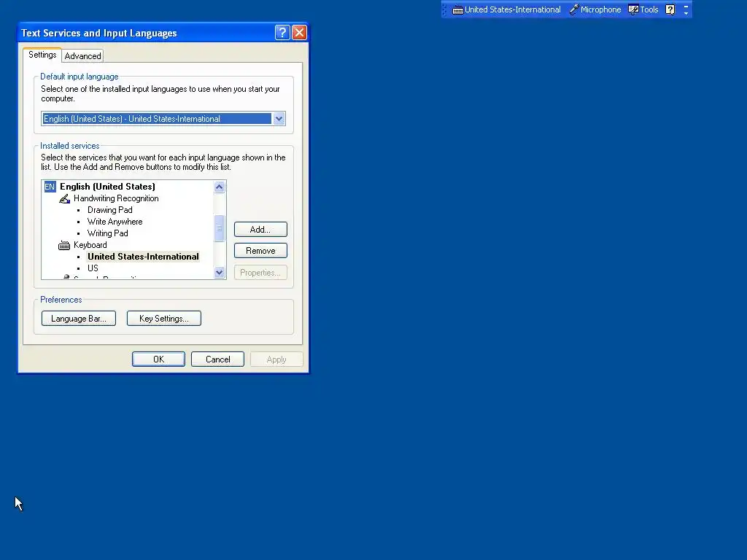Open the default input language dropdown
The height and width of the screenshot is (560, 747).
(279, 119)
